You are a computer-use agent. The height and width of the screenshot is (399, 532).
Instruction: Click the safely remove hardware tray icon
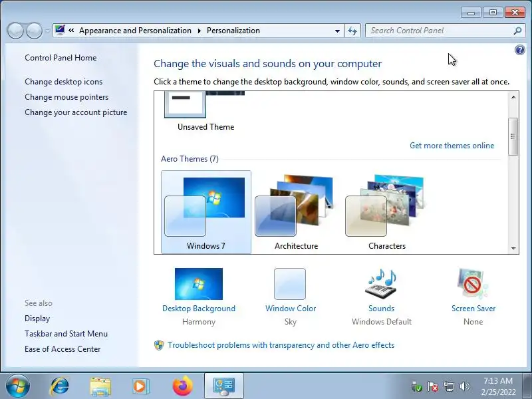pos(416,386)
